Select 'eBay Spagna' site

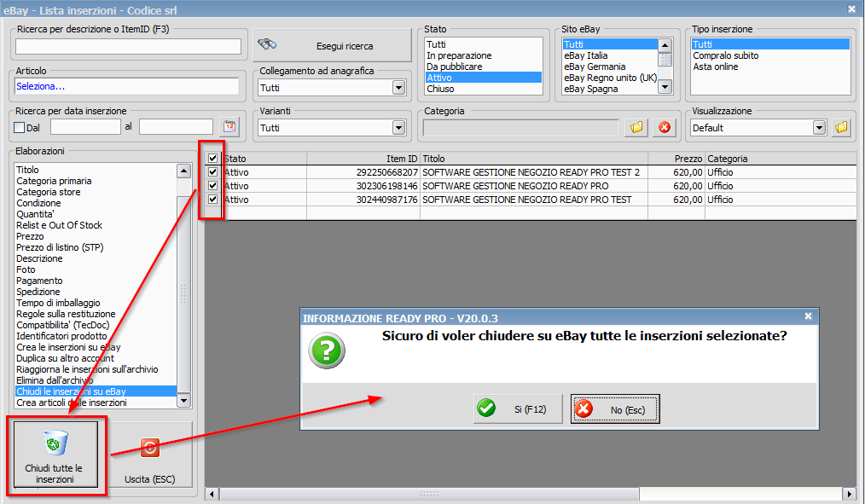pos(610,89)
